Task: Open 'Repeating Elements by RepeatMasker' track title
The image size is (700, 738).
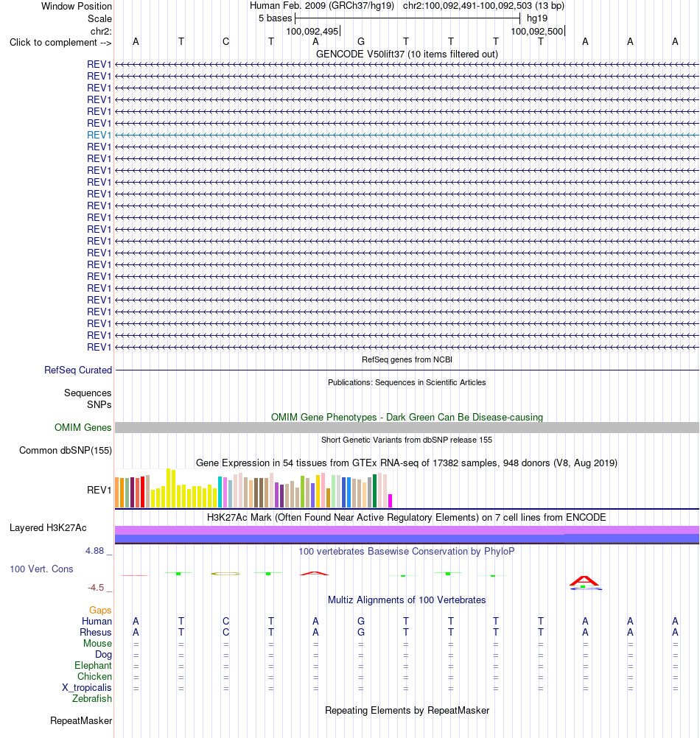Action: (407, 711)
